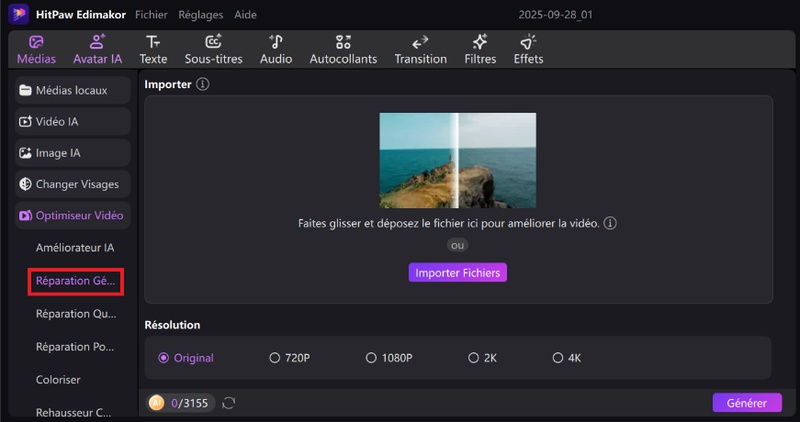800x422 pixels.
Task: Click the refresh credits icon
Action: 229,403
